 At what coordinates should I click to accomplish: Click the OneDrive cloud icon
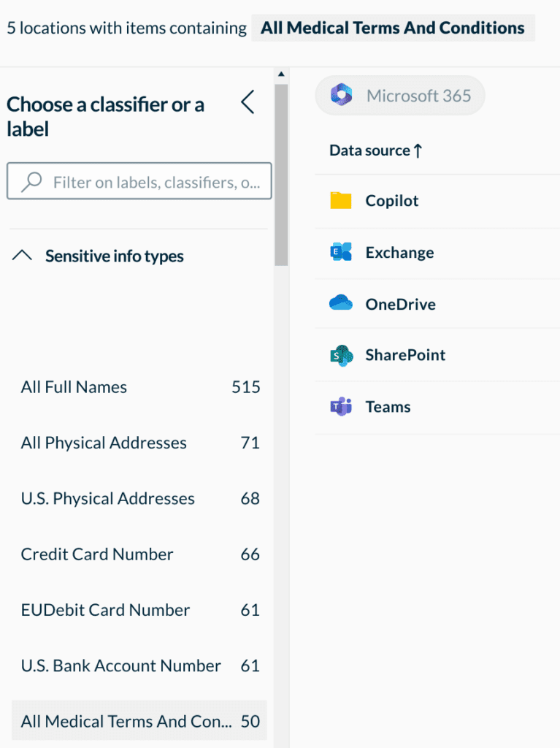click(341, 303)
